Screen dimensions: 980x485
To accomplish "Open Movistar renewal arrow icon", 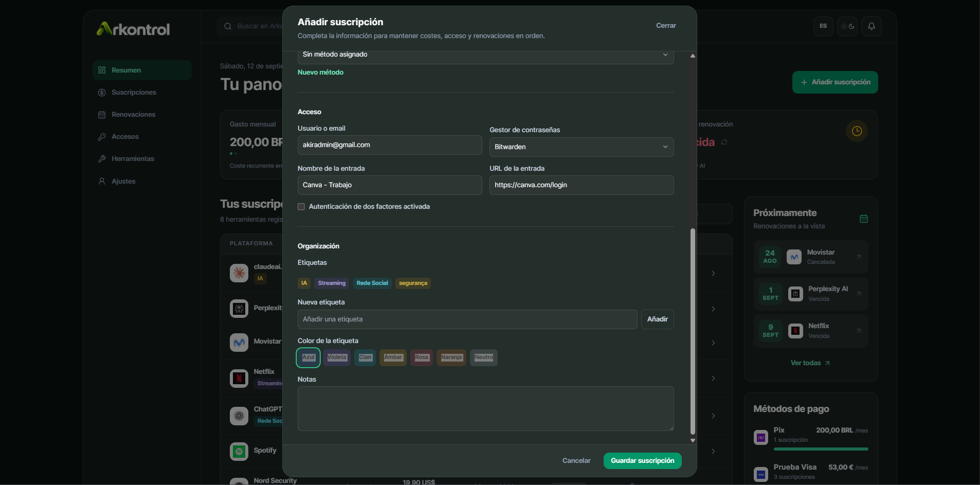I will pyautogui.click(x=859, y=257).
